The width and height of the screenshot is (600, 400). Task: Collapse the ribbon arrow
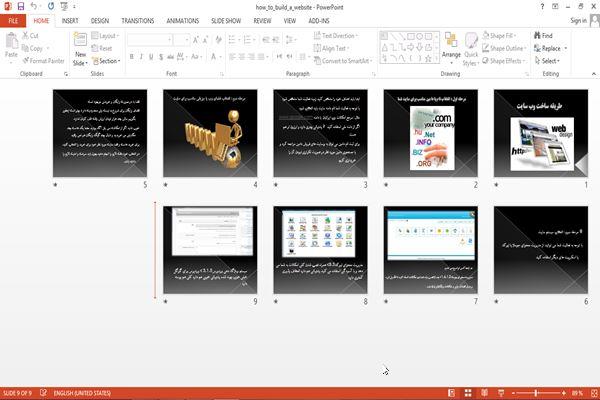click(593, 73)
